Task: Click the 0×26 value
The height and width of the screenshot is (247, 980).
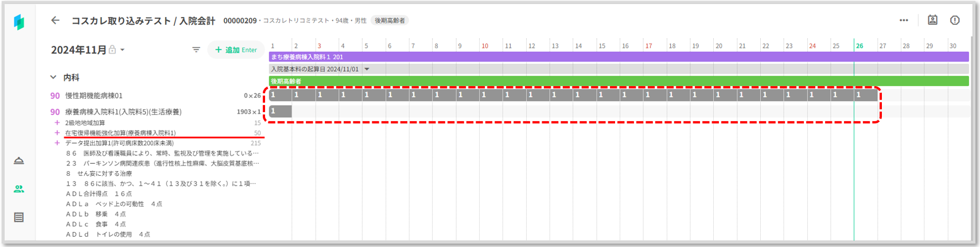Action: point(252,96)
